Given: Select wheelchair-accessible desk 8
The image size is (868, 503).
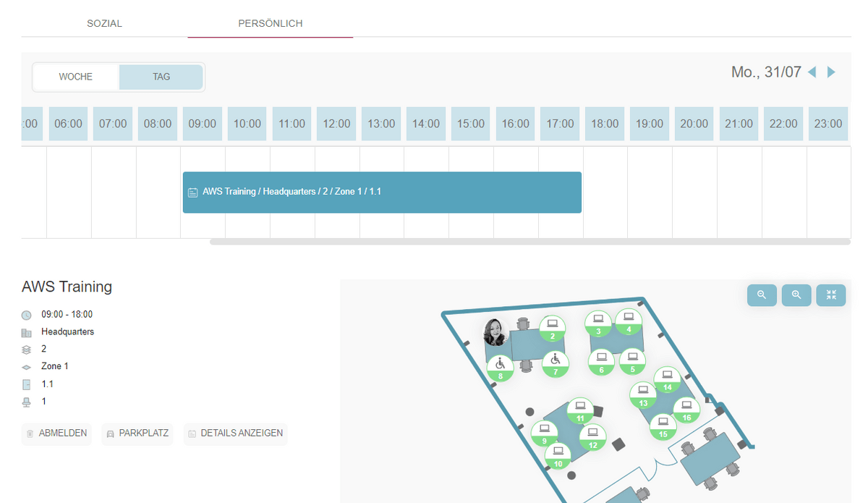Looking at the screenshot, I should click(500, 367).
